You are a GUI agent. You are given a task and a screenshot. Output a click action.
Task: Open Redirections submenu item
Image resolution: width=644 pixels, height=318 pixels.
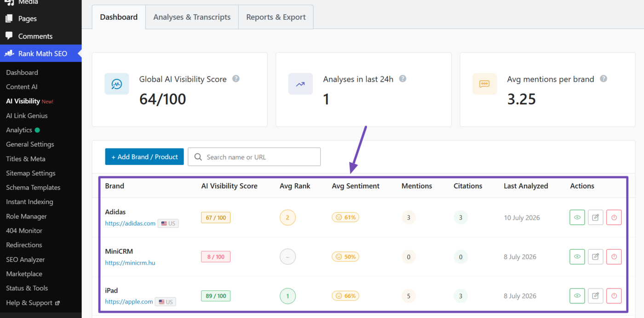click(x=24, y=244)
